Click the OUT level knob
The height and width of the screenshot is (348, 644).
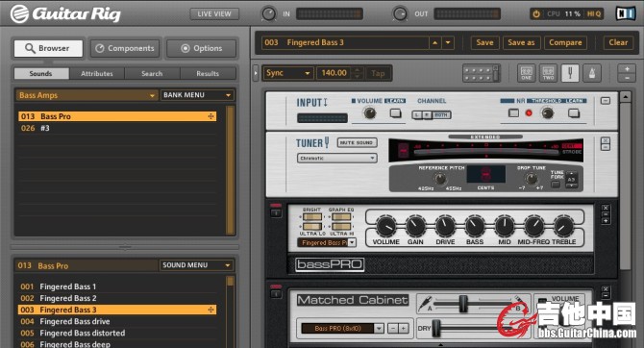(400, 14)
